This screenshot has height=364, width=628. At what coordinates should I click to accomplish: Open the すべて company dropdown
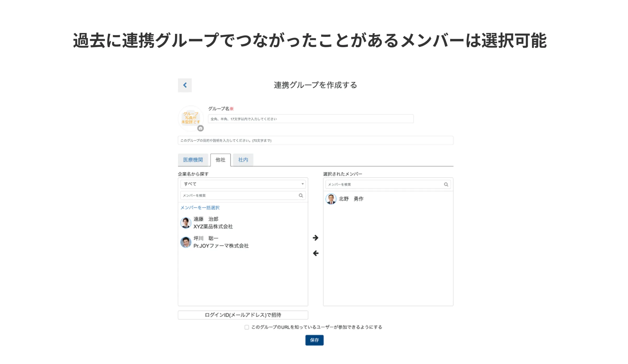(x=243, y=184)
